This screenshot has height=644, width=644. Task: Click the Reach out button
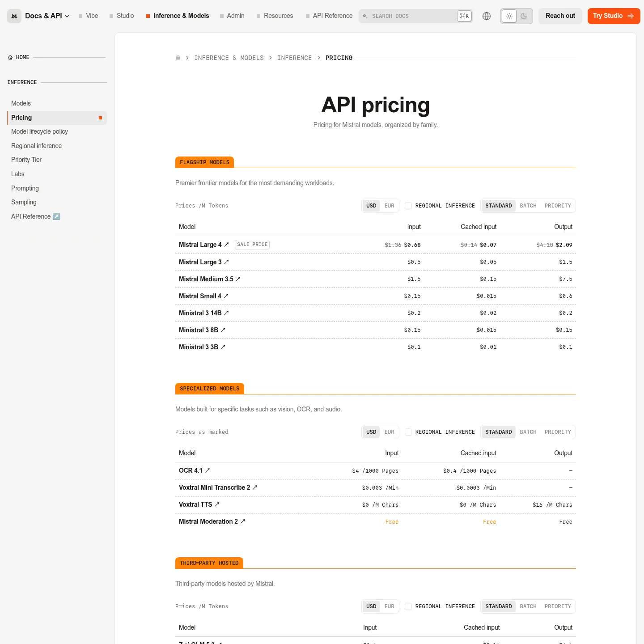pyautogui.click(x=560, y=16)
